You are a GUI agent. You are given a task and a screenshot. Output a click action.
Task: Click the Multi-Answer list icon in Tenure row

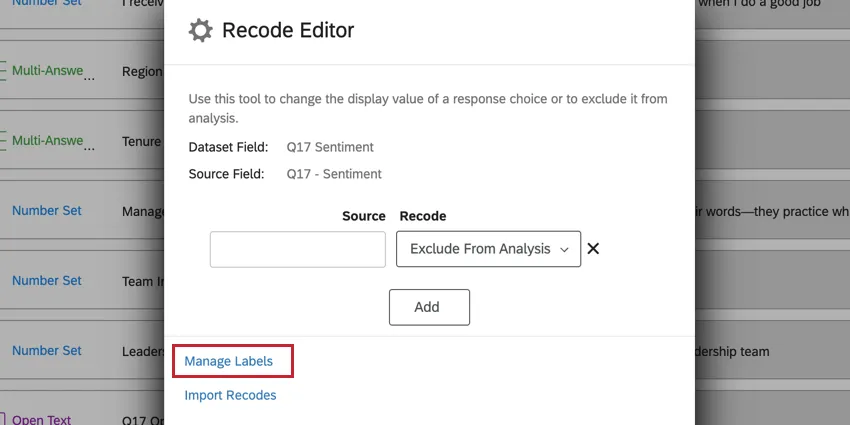[4, 141]
